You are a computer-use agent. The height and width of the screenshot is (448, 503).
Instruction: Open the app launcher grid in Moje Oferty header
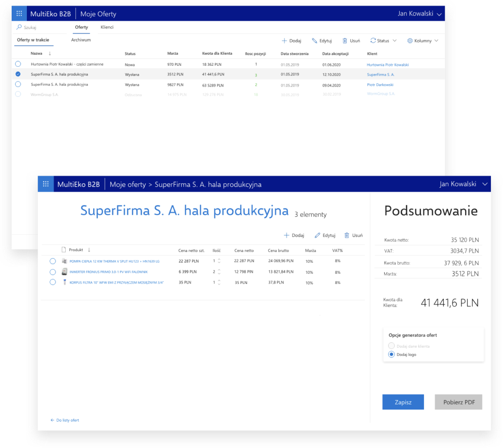tap(19, 14)
